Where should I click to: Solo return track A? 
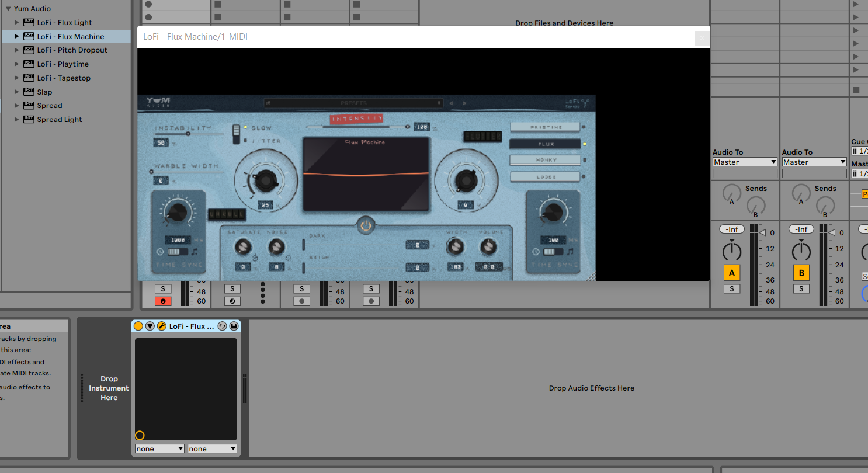point(731,288)
